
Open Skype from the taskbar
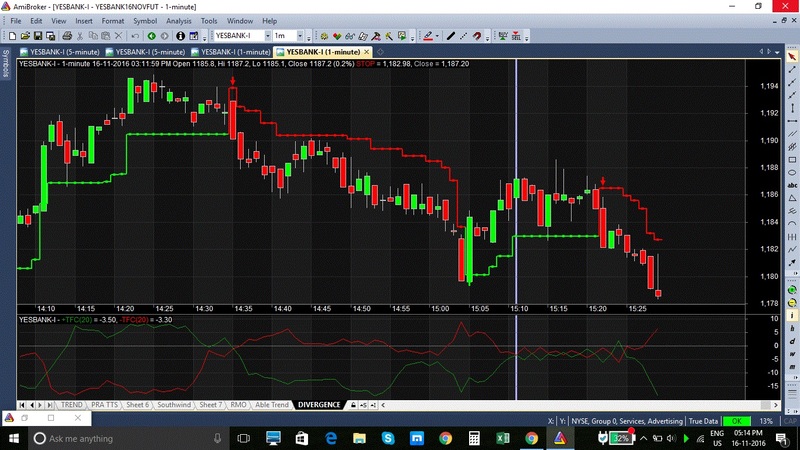(x=388, y=438)
